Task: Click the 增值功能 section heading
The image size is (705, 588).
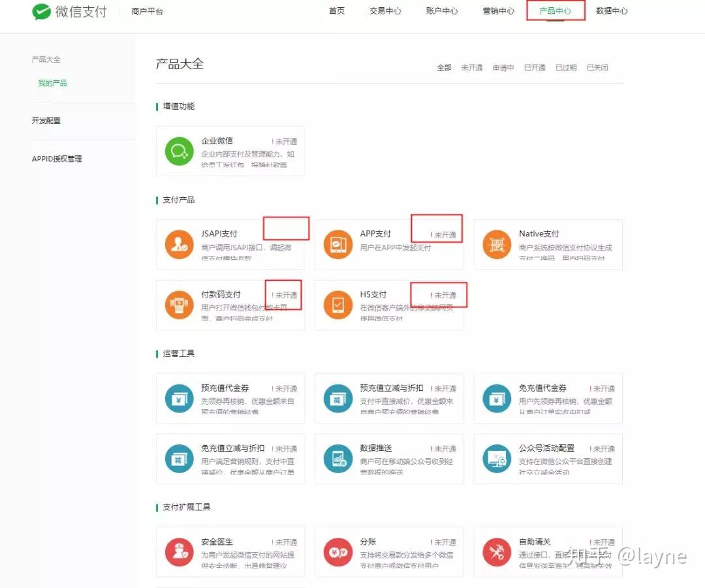Action: pyautogui.click(x=178, y=106)
